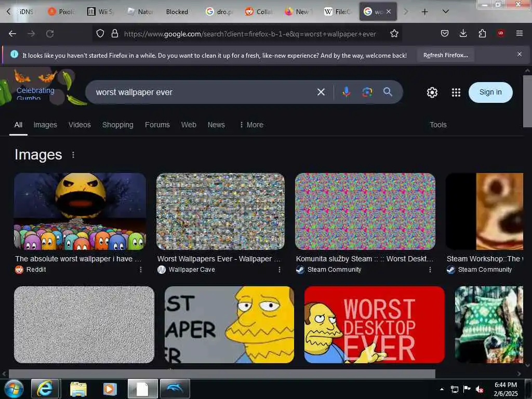Screen dimensions: 532x399
Task: Open 'The absolute worst wallpaper' Reddit link
Action: pyautogui.click(x=78, y=259)
